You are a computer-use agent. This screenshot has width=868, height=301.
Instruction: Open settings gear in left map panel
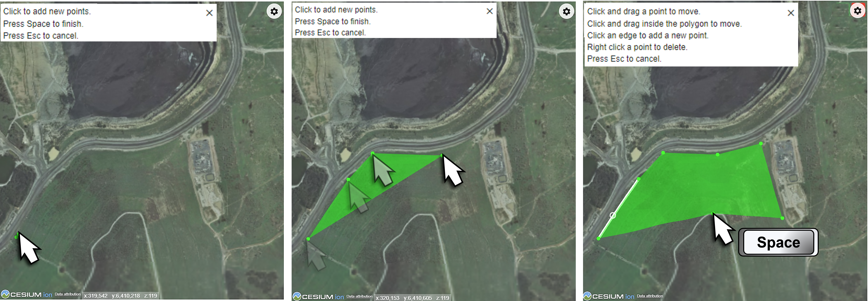click(x=274, y=12)
